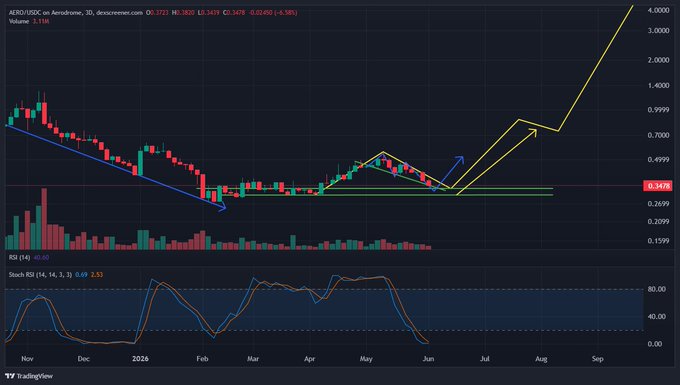The image size is (680, 385).
Task: Click the Jul label on time axis
Action: tap(485, 359)
